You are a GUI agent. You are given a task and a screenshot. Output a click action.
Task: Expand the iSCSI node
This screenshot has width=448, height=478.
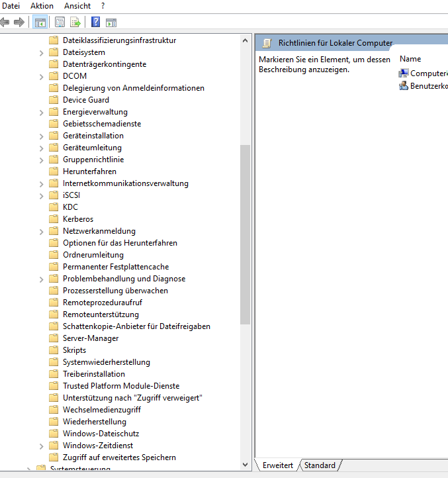(x=42, y=196)
